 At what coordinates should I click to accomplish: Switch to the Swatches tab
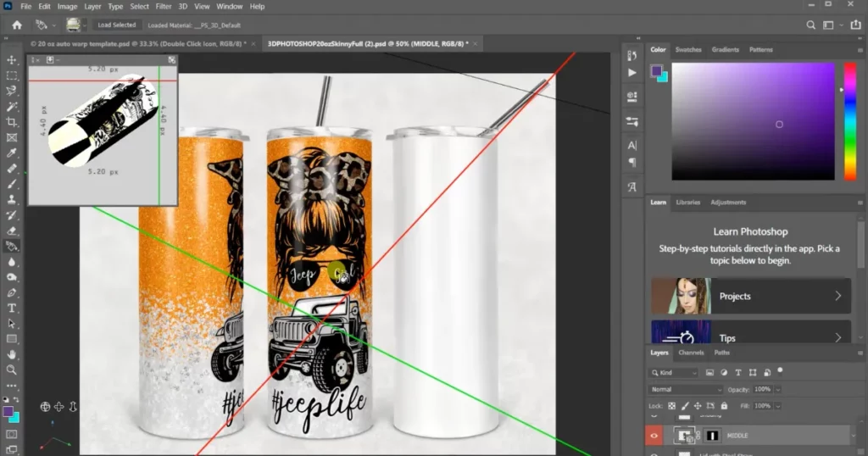(x=688, y=50)
